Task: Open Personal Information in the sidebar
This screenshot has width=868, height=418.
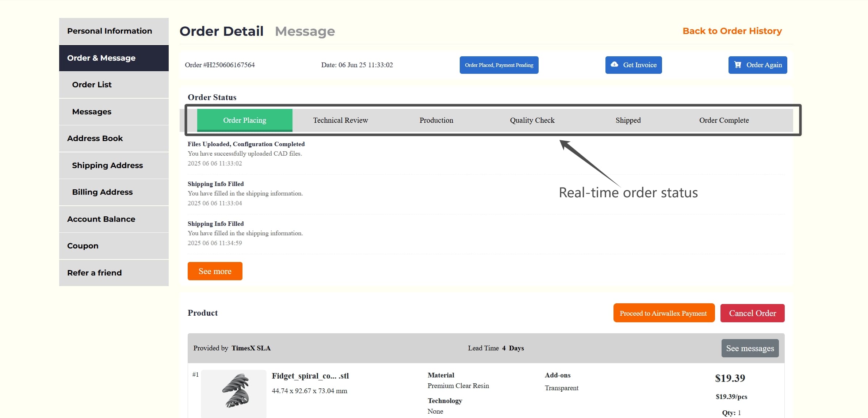Action: pyautogui.click(x=110, y=31)
